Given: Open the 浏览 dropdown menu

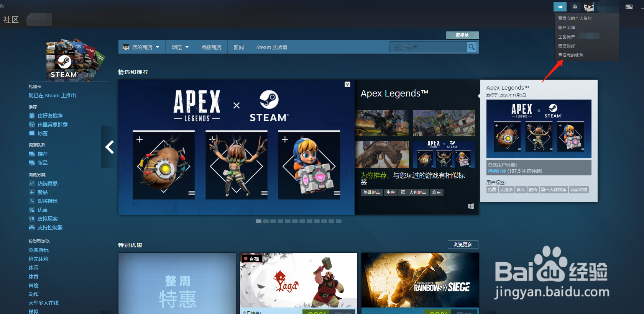Looking at the screenshot, I should click(x=180, y=47).
